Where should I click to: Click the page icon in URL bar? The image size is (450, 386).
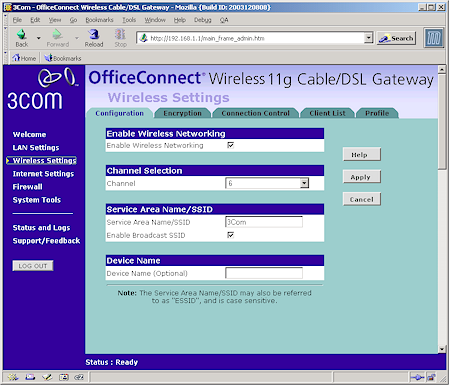143,38
